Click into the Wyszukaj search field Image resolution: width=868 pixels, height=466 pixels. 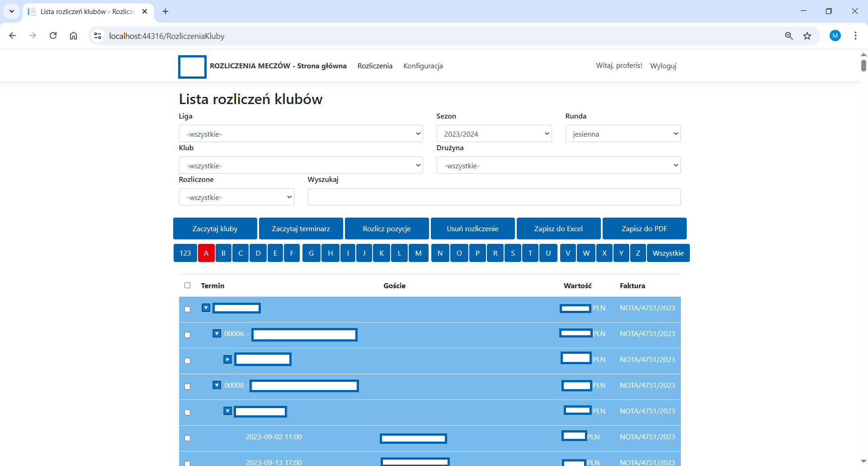494,197
